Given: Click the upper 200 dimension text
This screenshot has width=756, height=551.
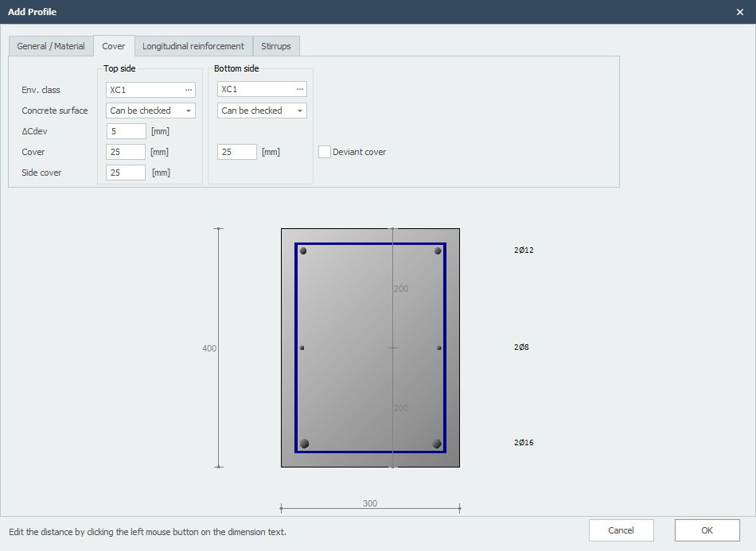Looking at the screenshot, I should click(x=401, y=289).
